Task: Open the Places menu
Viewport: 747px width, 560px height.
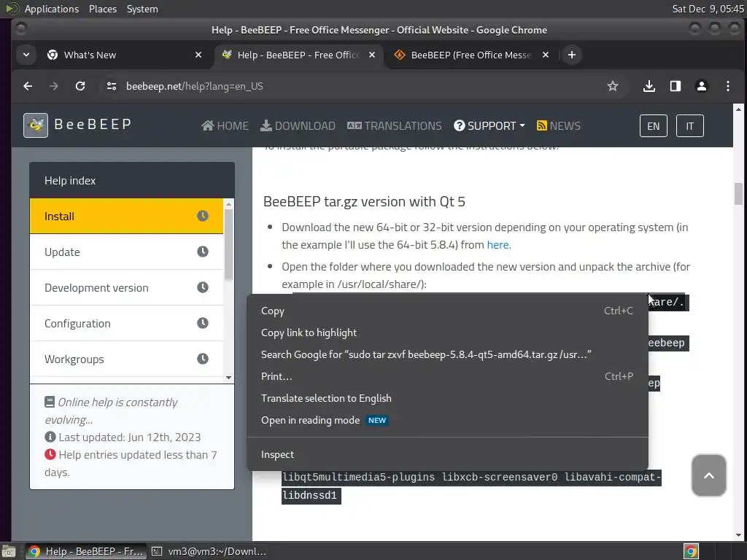Action: [102, 9]
